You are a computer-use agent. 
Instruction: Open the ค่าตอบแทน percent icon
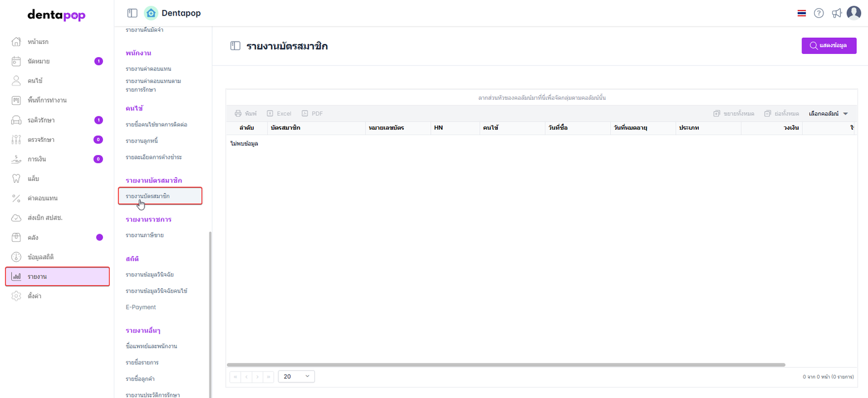coord(17,198)
